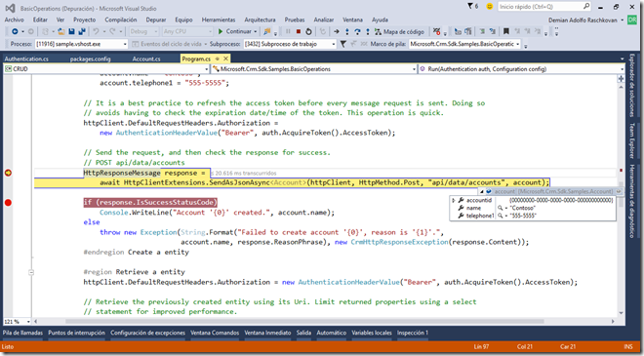Open the Arquitectura menu
The height and width of the screenshot is (356, 644).
pos(260,20)
